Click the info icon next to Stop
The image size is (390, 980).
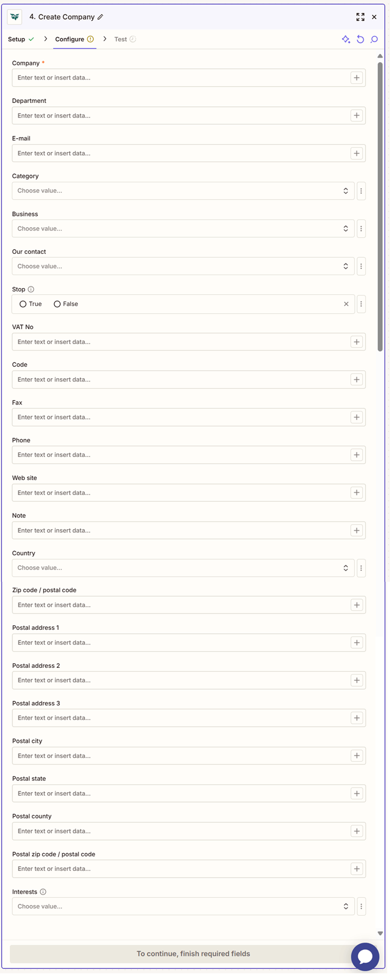point(31,289)
